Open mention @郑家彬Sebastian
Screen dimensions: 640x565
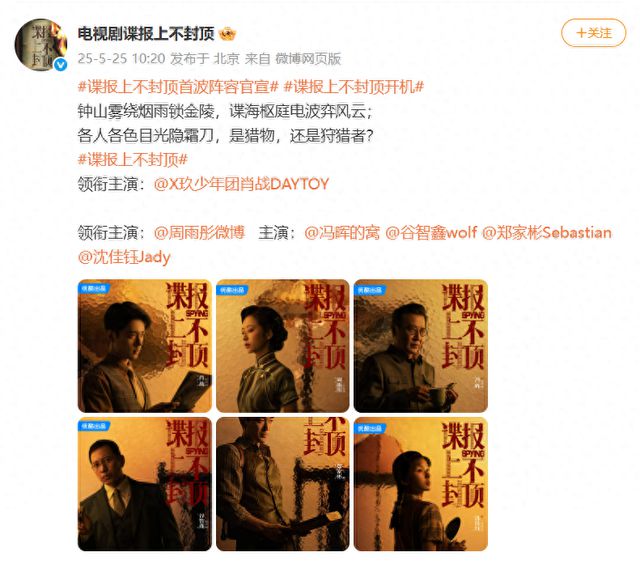[547, 233]
